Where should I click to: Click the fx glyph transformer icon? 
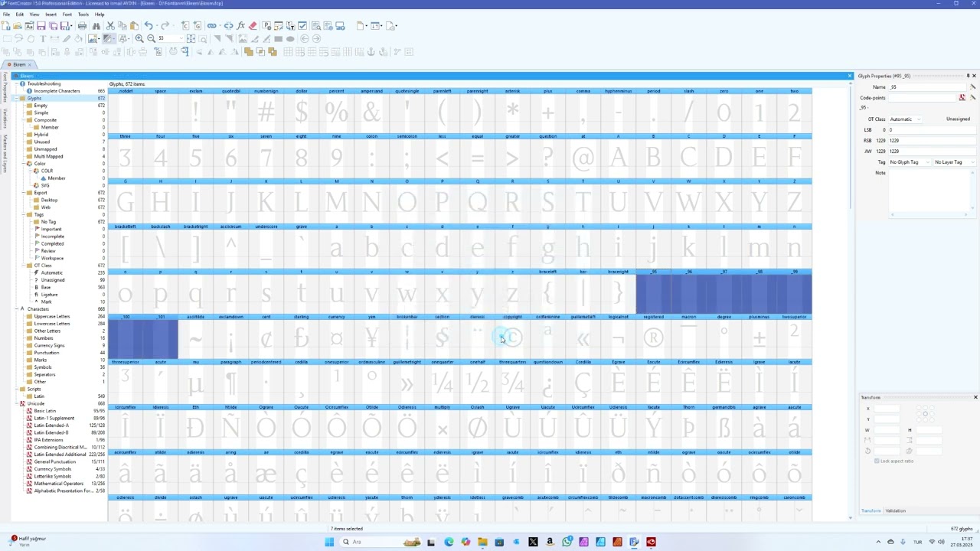pos(241,26)
